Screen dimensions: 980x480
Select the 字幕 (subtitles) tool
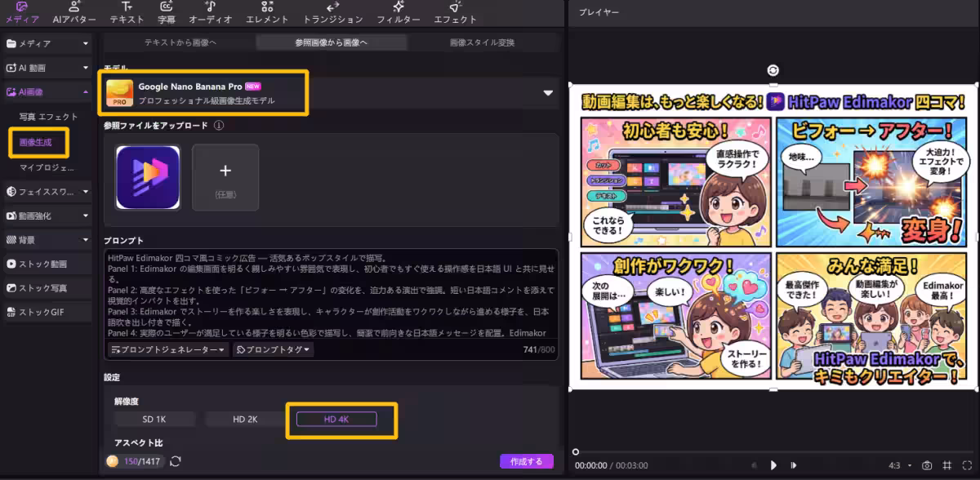pos(168,13)
